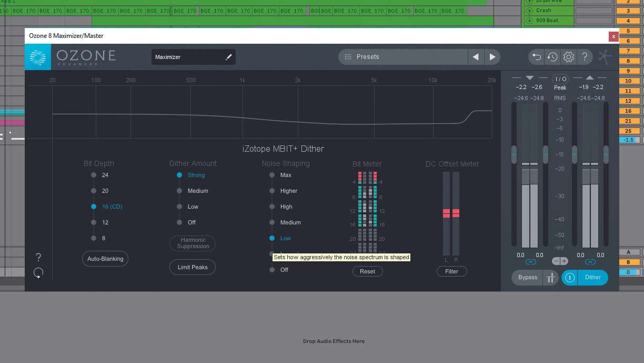Click the Limit Peaks button
This screenshot has width=644, height=363.
(193, 267)
